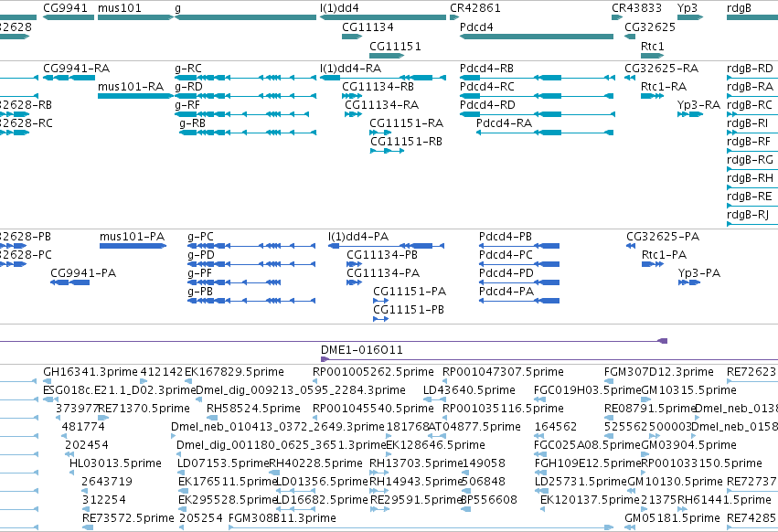The width and height of the screenshot is (778, 532).
Task: Select the CR42861 gene label
Action: tap(475, 8)
